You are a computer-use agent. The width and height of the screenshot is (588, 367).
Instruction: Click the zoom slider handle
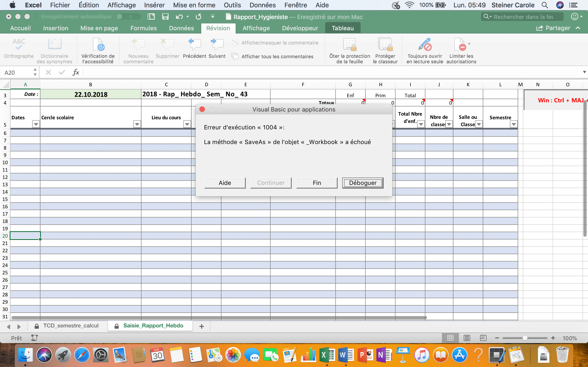pyautogui.click(x=525, y=338)
